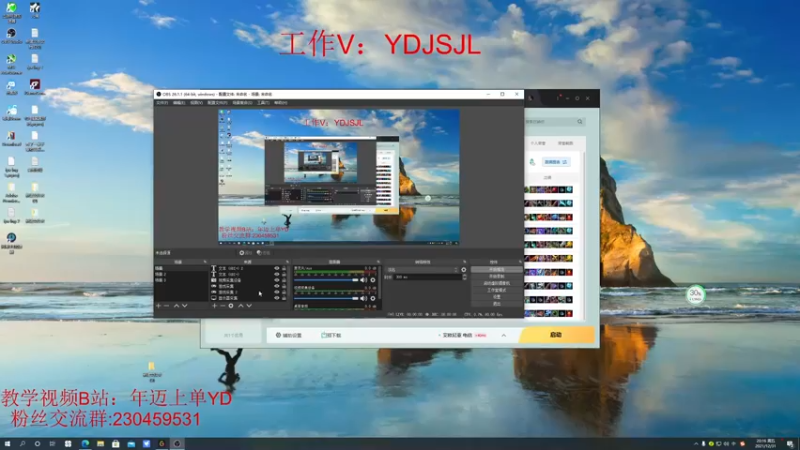Open settings gear of second mixer channel
800x450 pixels.
(373, 298)
